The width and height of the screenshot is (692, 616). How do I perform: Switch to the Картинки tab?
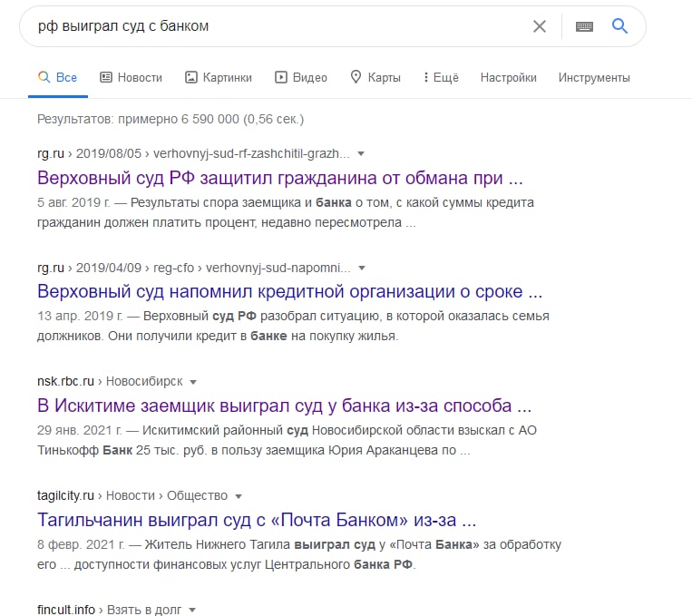[218, 77]
